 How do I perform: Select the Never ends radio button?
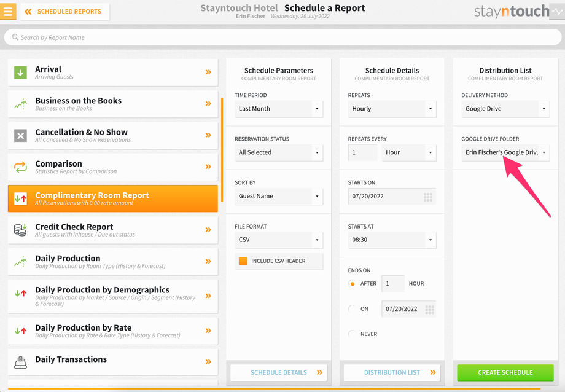click(352, 334)
